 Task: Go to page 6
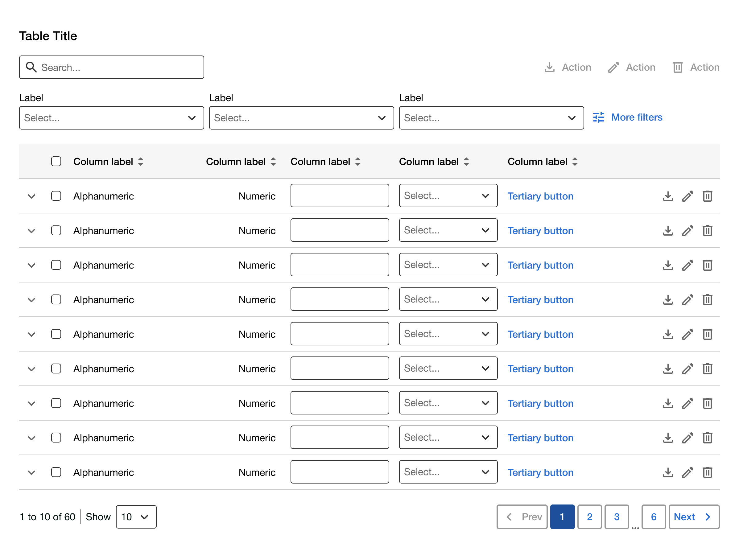(654, 517)
